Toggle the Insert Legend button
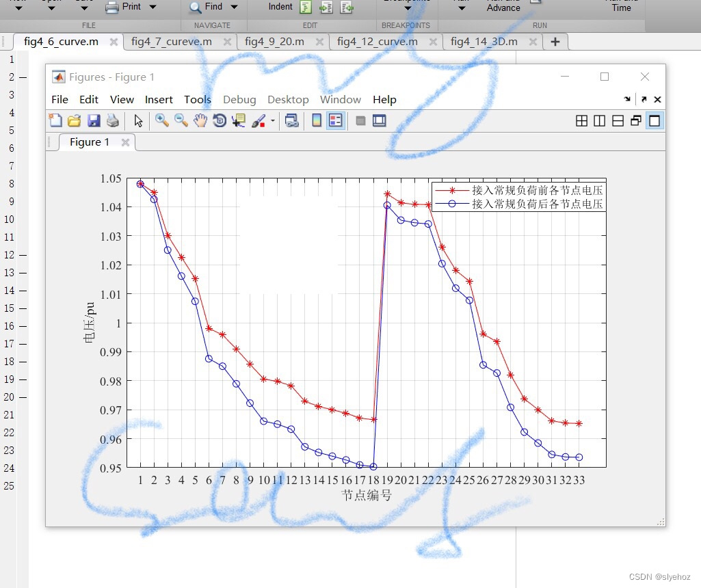This screenshot has height=588, width=701. [x=335, y=120]
